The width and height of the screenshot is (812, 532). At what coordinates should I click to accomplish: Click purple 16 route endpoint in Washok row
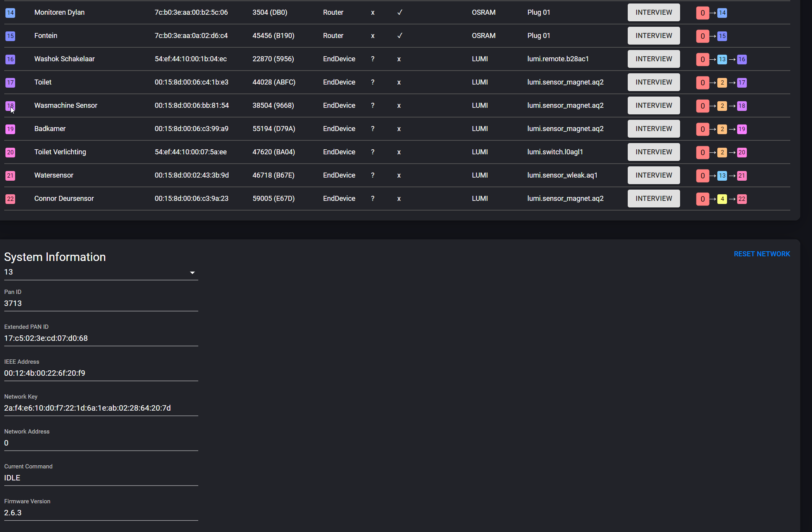741,59
